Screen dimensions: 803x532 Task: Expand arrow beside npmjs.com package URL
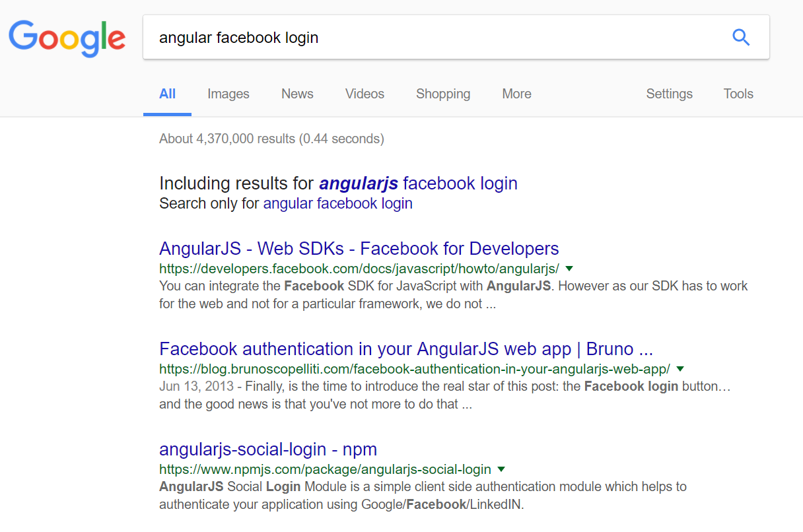pyautogui.click(x=501, y=469)
